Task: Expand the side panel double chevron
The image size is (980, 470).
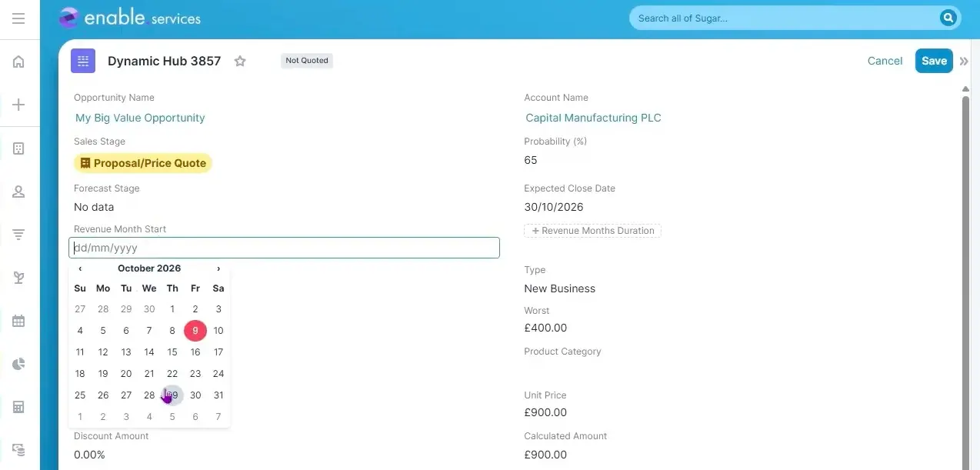Action: point(964,62)
